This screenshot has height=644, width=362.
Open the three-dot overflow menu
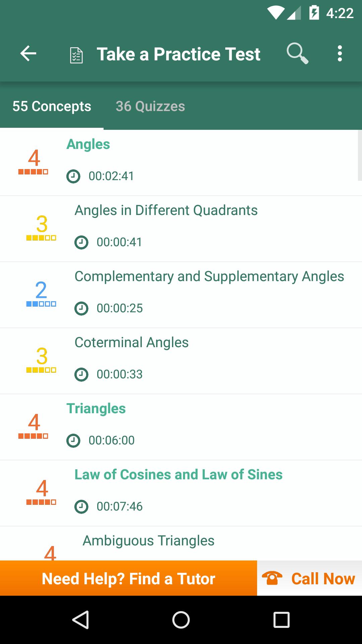coord(340,54)
